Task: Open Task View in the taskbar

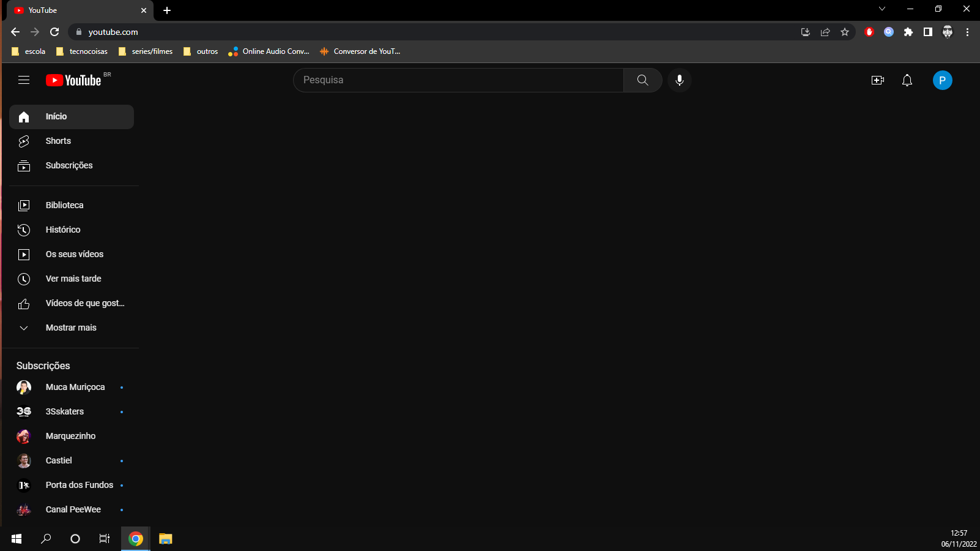Action: tap(105, 539)
